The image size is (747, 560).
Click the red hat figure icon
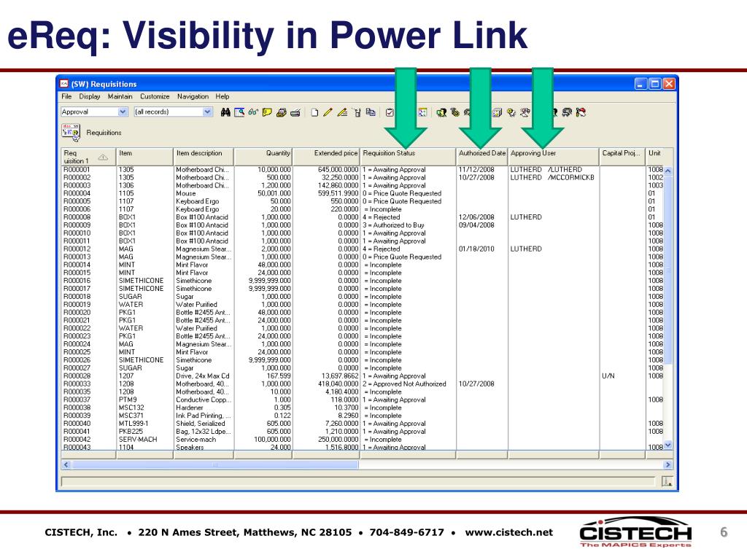pyautogui.click(x=581, y=112)
